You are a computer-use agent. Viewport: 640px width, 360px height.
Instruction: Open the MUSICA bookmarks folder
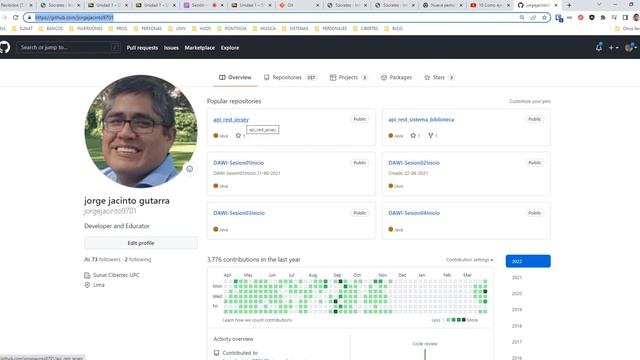[264, 29]
